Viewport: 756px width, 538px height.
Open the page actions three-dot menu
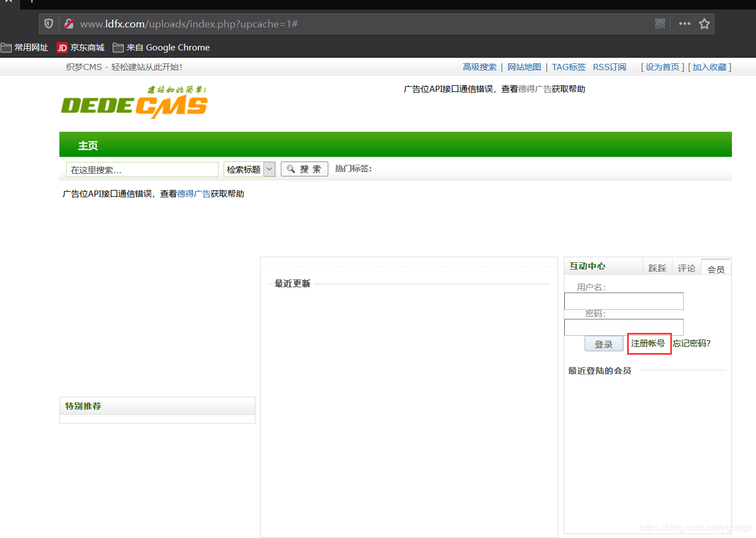click(x=684, y=24)
